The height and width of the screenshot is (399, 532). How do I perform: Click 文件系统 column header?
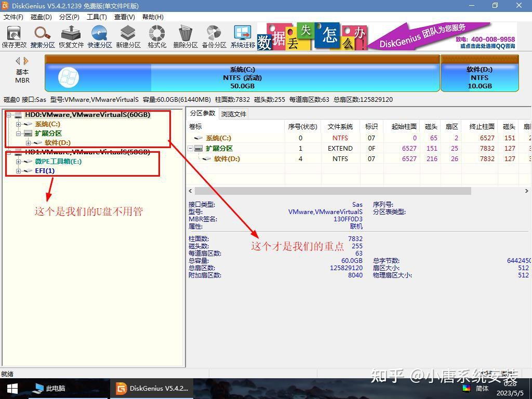point(340,127)
